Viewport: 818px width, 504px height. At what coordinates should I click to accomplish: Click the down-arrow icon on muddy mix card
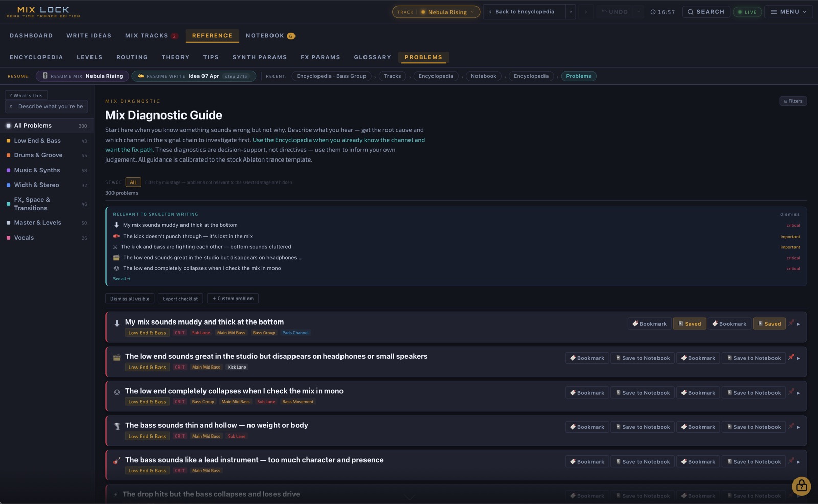click(x=117, y=323)
